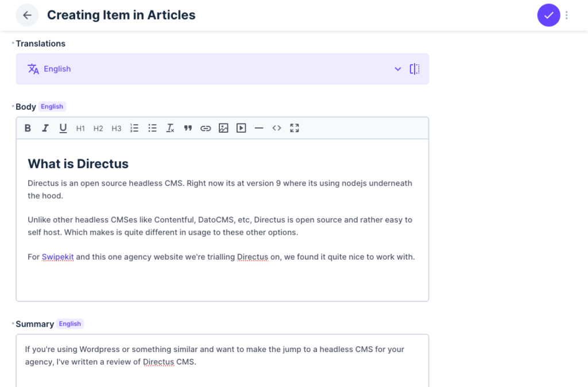The width and height of the screenshot is (588, 387).
Task: Toggle the split view translations icon
Action: click(415, 69)
